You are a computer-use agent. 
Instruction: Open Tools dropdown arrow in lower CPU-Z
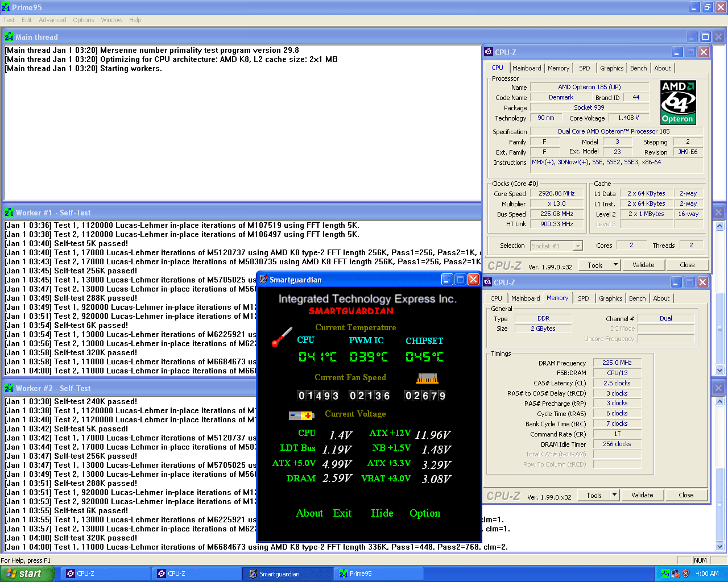tap(614, 495)
